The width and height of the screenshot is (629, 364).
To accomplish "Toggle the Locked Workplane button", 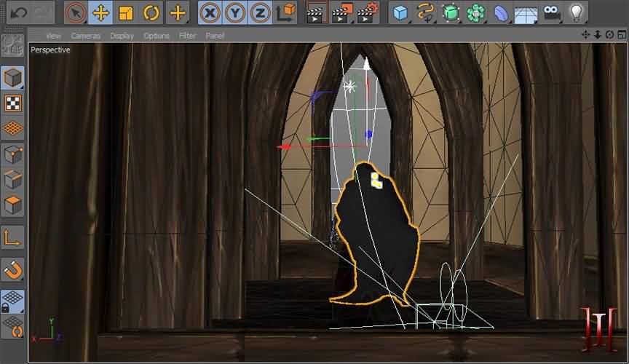I will click(x=13, y=301).
